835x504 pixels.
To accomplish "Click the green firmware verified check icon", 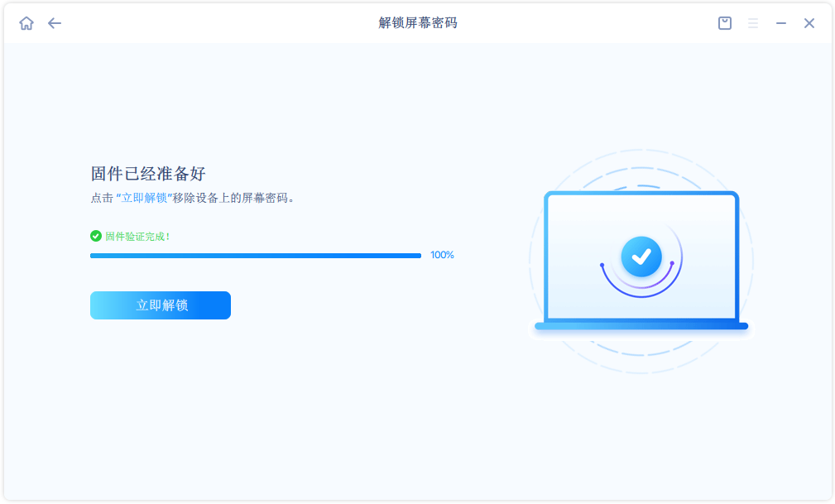I will pos(96,236).
